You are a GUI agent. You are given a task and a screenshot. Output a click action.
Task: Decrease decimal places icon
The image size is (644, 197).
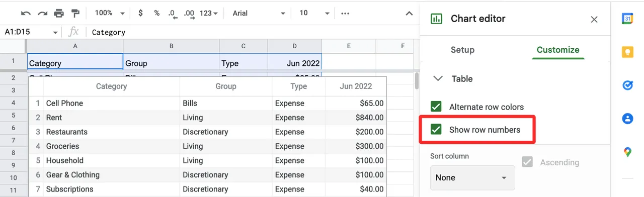pos(173,14)
